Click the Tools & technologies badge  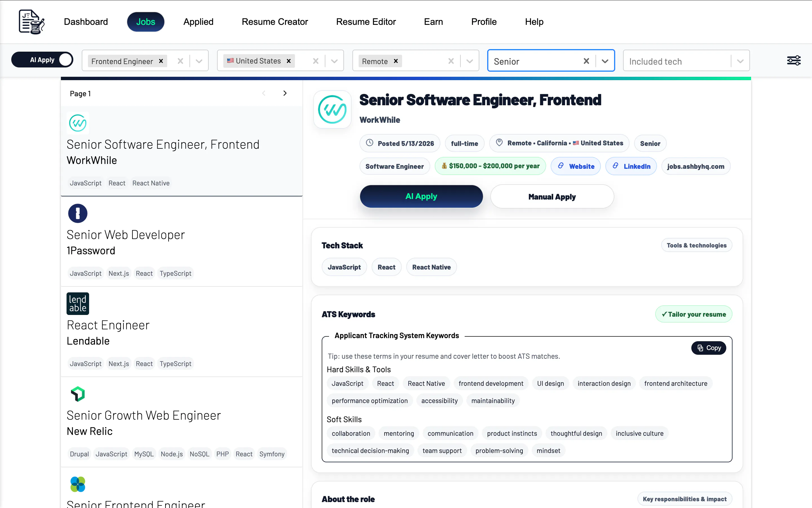pos(697,245)
